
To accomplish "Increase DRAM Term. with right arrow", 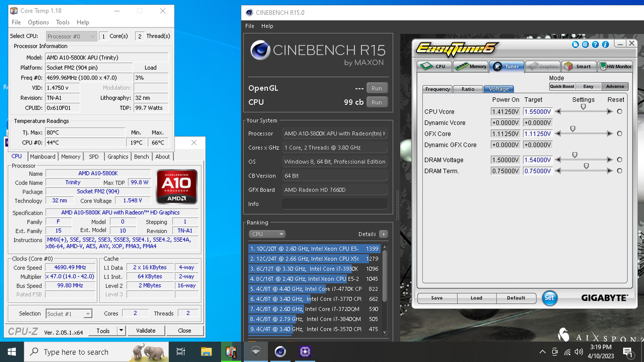I will coord(610,171).
